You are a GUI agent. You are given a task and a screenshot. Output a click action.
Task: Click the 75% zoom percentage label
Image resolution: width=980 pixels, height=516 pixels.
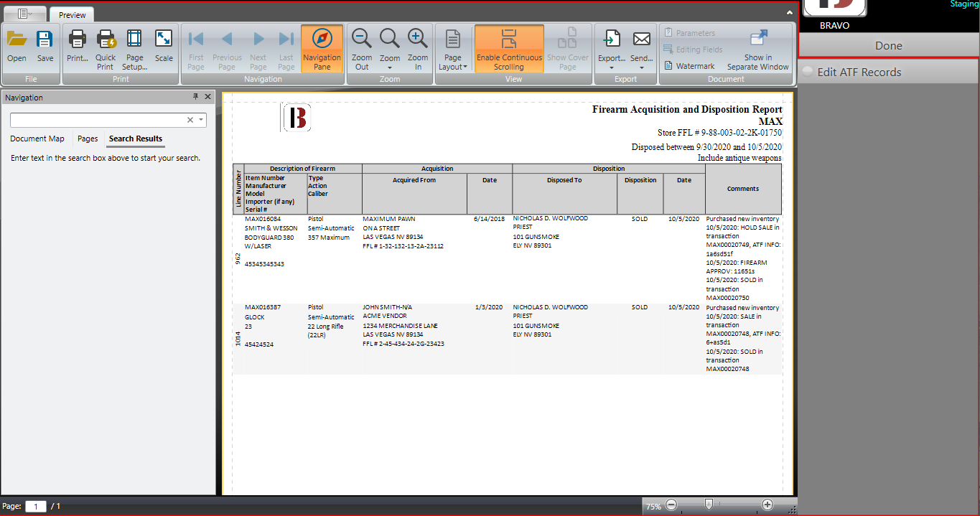(x=653, y=506)
